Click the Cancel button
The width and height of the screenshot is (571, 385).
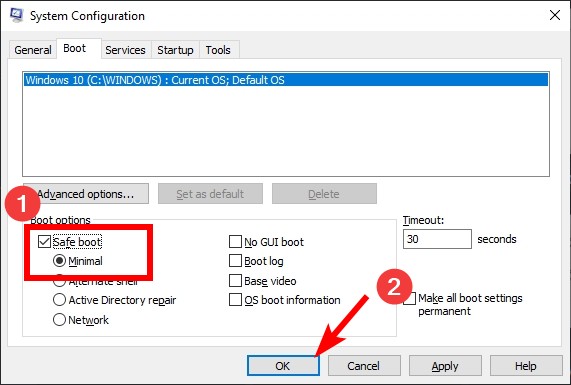click(x=364, y=366)
